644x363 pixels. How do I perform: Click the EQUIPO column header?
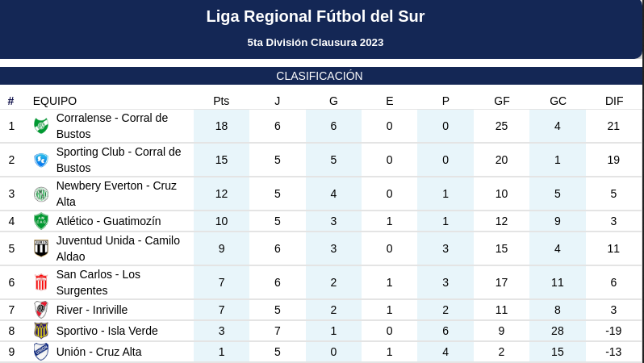[x=55, y=101]
